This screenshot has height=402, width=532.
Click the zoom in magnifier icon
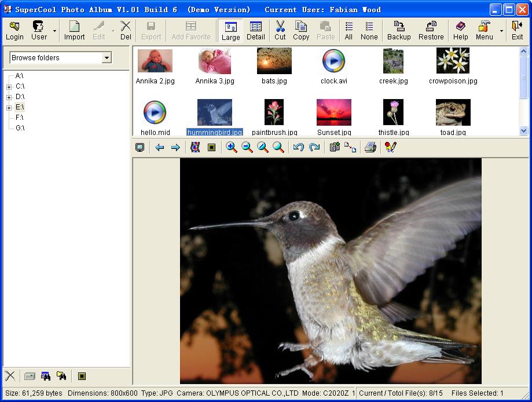click(x=232, y=148)
